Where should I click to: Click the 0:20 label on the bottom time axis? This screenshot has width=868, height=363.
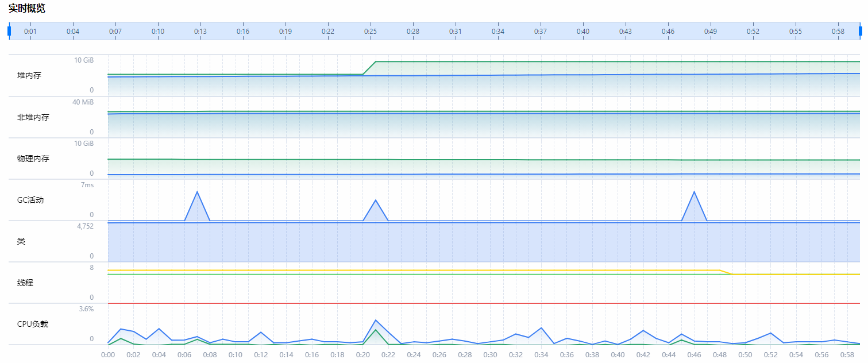point(362,356)
